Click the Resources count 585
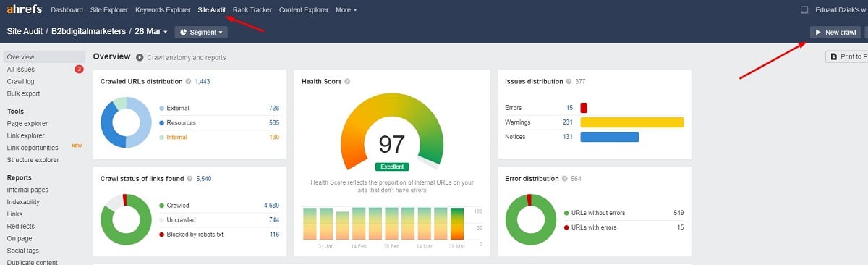Viewport: 868px width, 265px height. [x=273, y=122]
